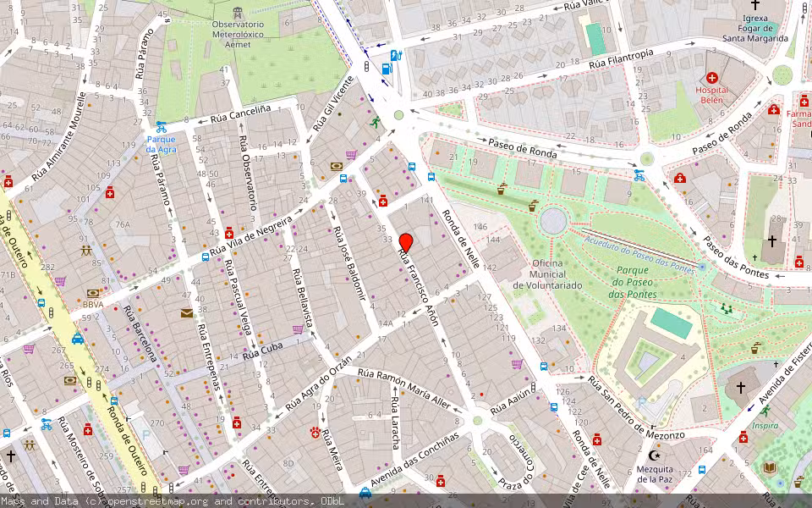Click the Rúa Vila de Negreira street label
This screenshot has height=508, width=812.
[x=251, y=236]
